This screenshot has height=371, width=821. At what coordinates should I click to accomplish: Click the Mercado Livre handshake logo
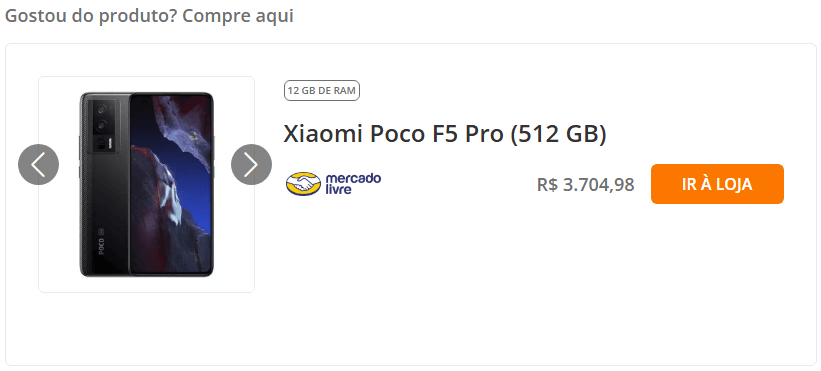coord(303,184)
